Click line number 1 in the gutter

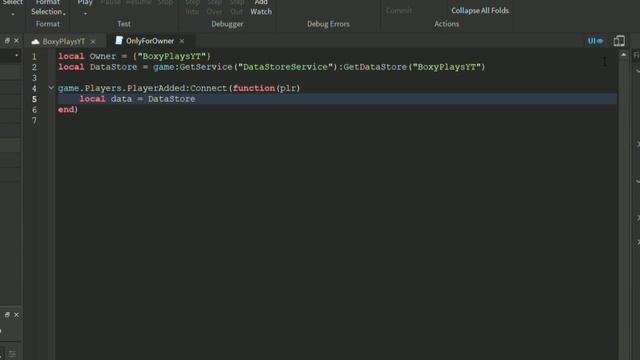[34, 57]
